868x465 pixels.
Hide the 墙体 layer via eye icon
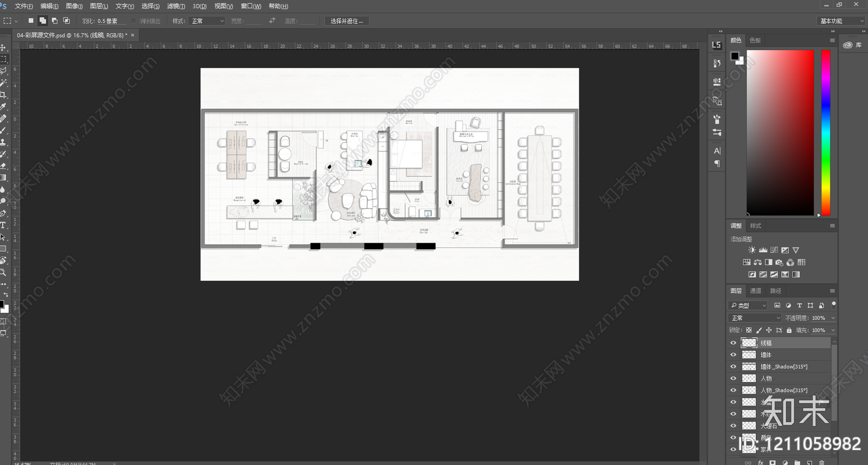point(733,355)
